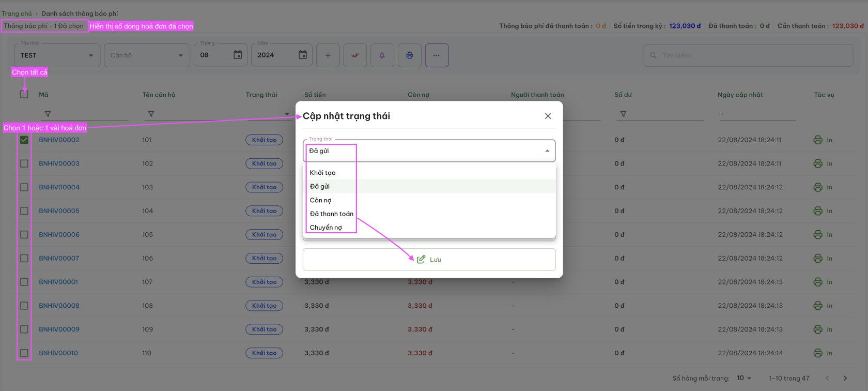The image size is (868, 391).
Task: Open the calendar icon in Tháng field
Action: tap(238, 55)
